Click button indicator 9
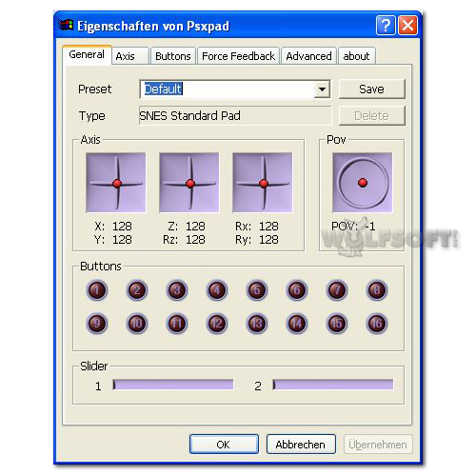 tap(97, 324)
